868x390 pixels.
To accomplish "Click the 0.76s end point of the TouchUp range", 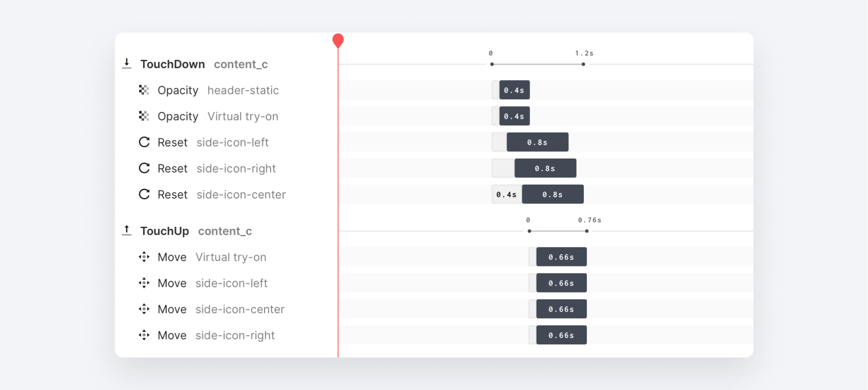I will tap(586, 231).
